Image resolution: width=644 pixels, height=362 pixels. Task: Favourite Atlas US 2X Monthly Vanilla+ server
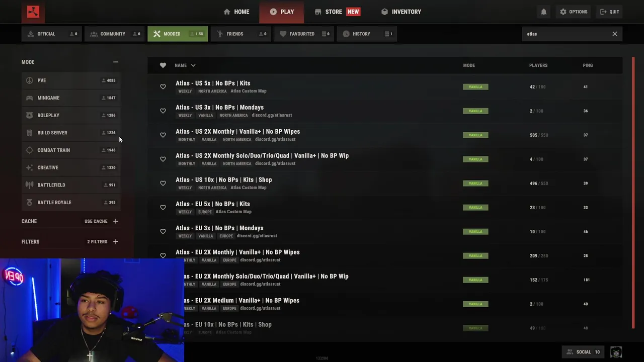(163, 135)
